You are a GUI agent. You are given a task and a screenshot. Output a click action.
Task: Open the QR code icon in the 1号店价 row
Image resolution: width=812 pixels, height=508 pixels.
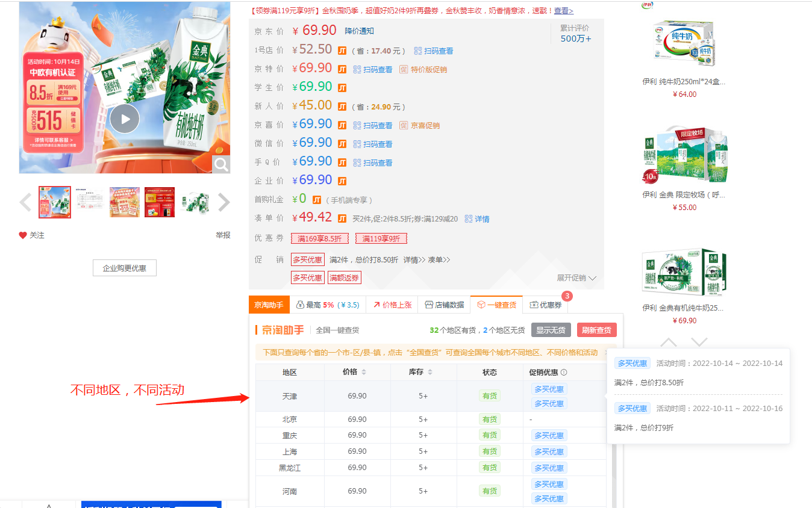418,51
